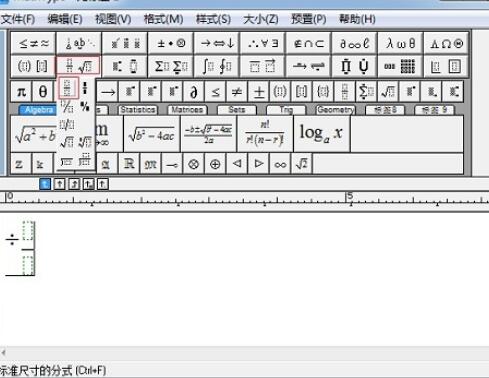Viewport: 489px width, 378px height.
Task: Choose the long division with quotient template
Action: coord(85,161)
